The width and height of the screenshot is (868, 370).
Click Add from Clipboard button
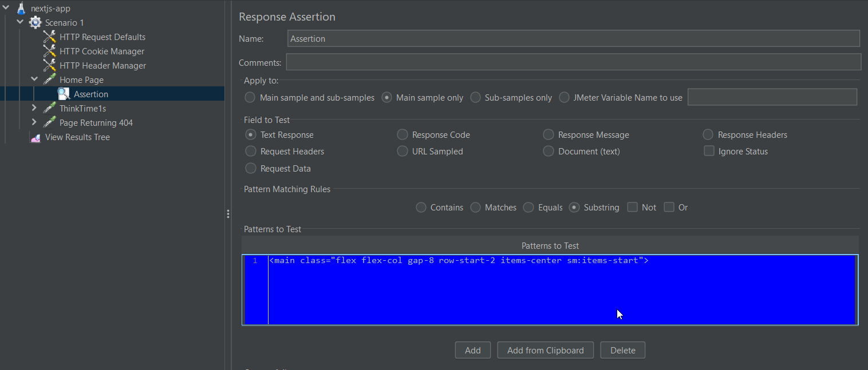click(546, 350)
